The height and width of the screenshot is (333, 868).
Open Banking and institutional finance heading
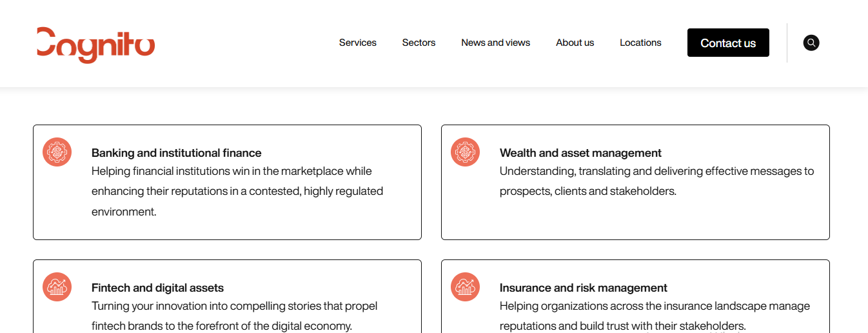(x=176, y=153)
